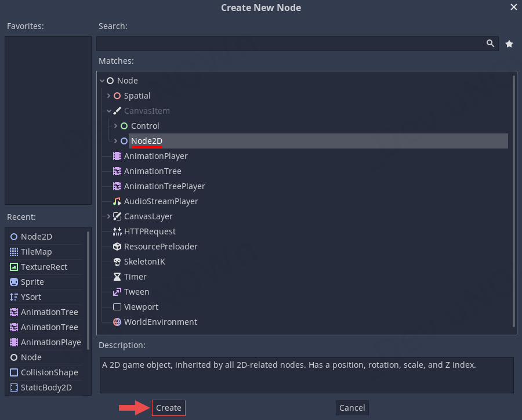Click the TextureRect icon in Recent
This screenshot has width=522, height=420.
click(x=14, y=267)
